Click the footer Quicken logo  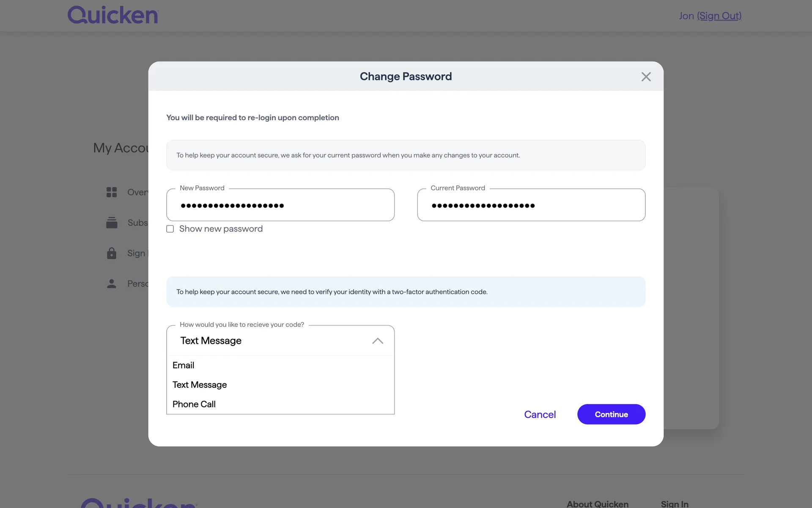click(x=139, y=504)
